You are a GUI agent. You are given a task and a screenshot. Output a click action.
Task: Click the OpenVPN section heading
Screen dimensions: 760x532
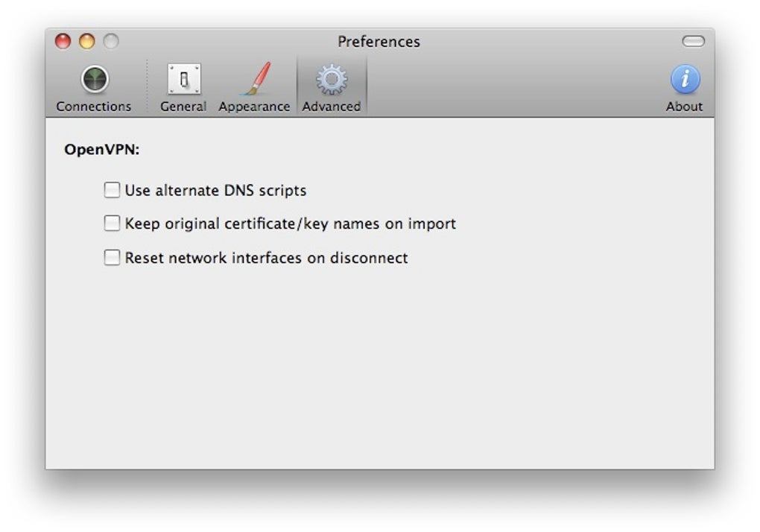point(102,150)
